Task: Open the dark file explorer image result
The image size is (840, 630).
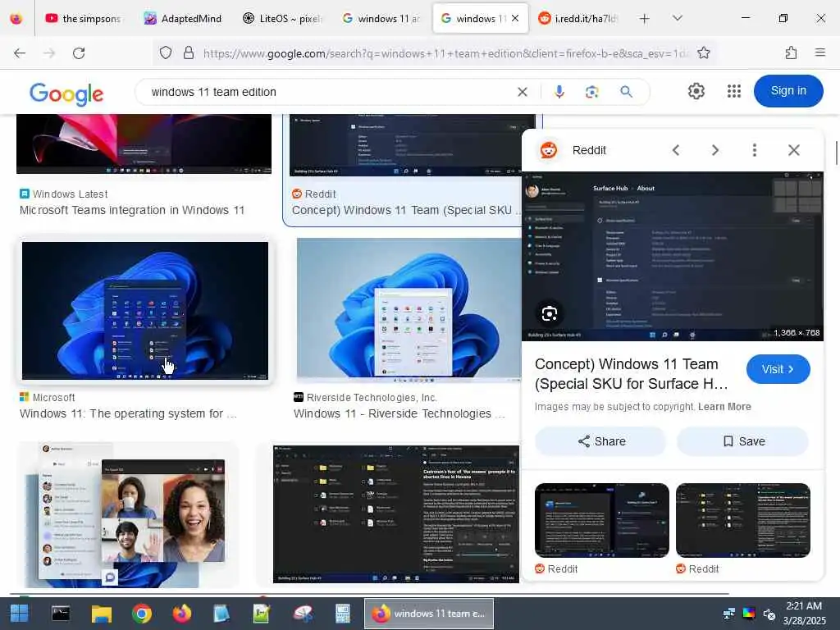Action: coord(396,514)
